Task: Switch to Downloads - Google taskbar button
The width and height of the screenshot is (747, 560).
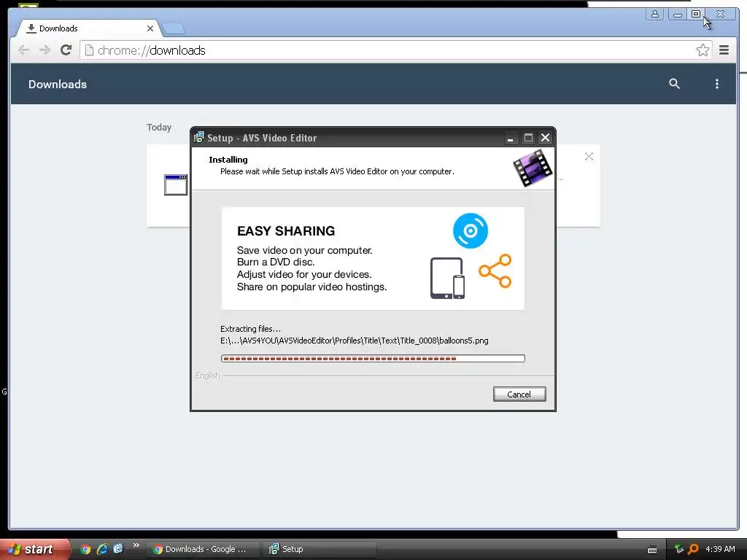Action: coord(202,549)
